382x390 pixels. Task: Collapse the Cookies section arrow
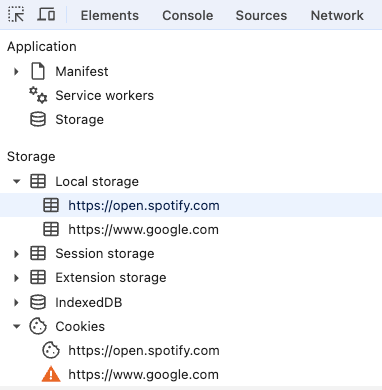point(16,326)
